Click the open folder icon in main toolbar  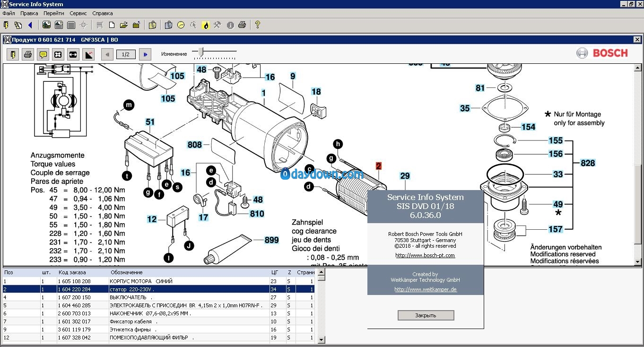(x=123, y=25)
